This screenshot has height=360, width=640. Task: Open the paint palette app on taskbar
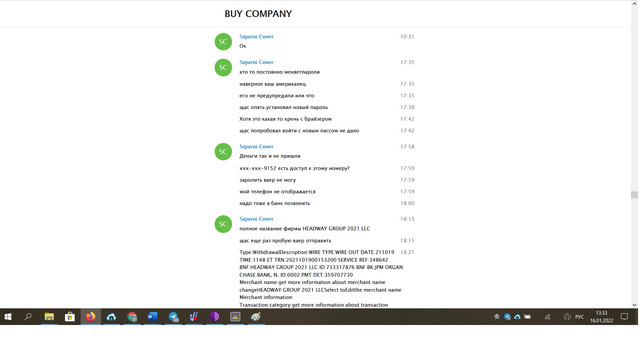coord(256,317)
